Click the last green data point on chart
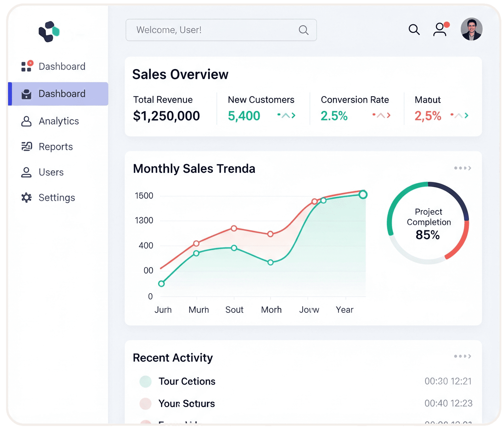The width and height of the screenshot is (504, 431). coord(363,195)
